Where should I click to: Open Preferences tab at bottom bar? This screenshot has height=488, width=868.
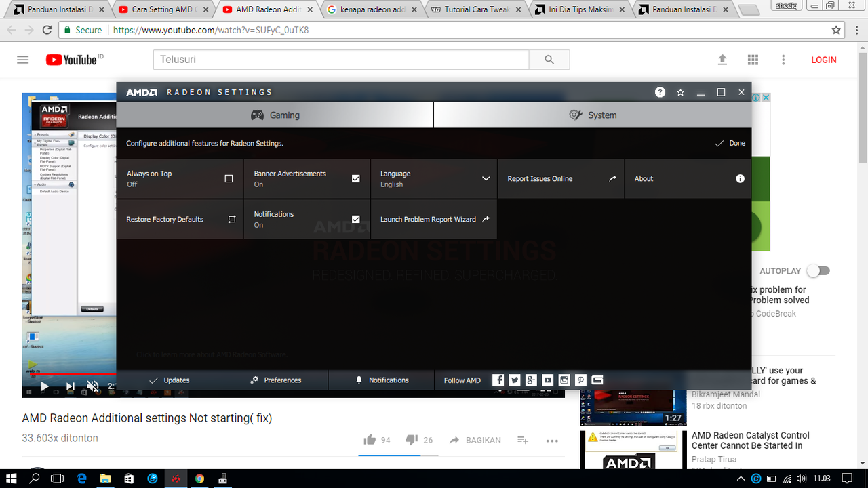[x=275, y=380]
